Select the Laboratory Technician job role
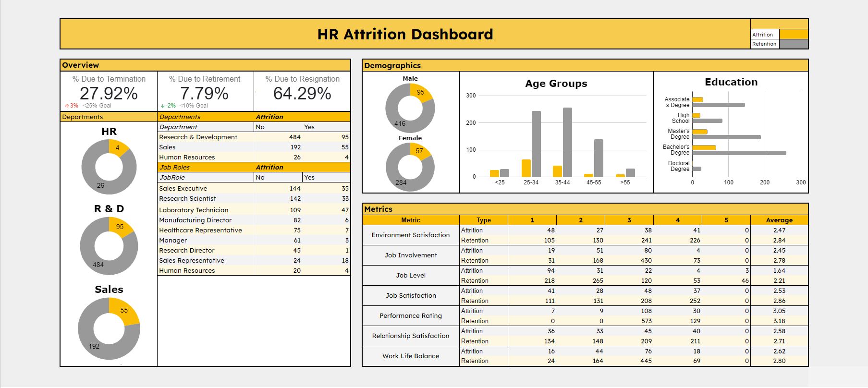Viewport: 868px width, 388px height. click(x=194, y=210)
